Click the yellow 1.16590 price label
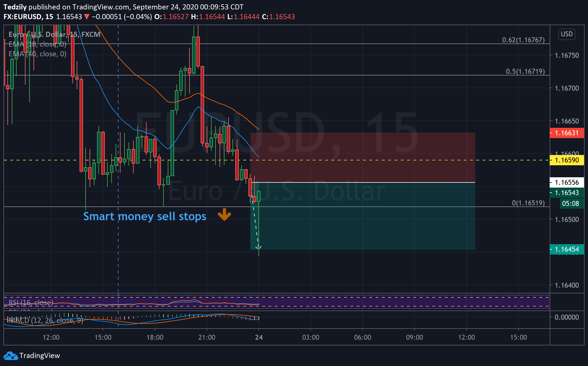Image resolution: width=588 pixels, height=366 pixels. click(x=567, y=160)
